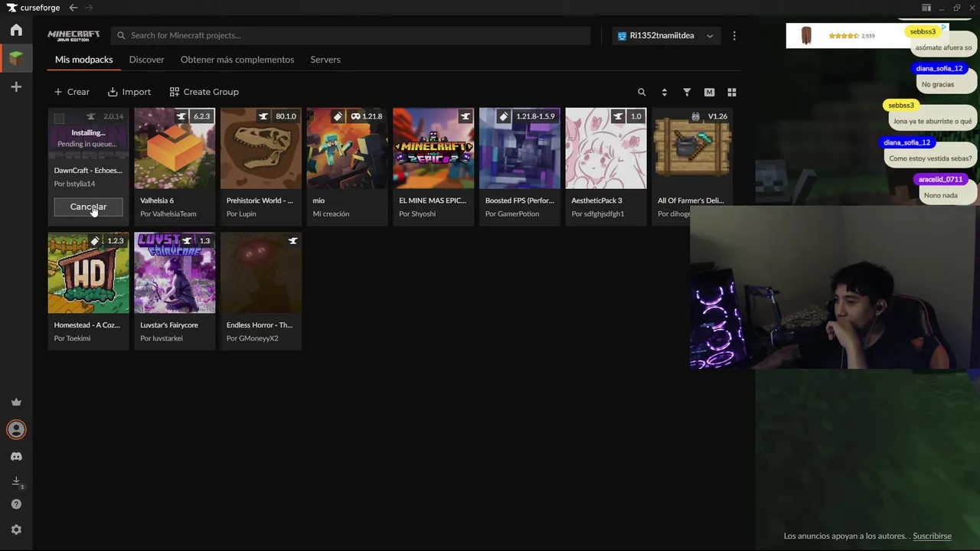Click aracelid_0711 username in chat overlay

[x=940, y=179]
